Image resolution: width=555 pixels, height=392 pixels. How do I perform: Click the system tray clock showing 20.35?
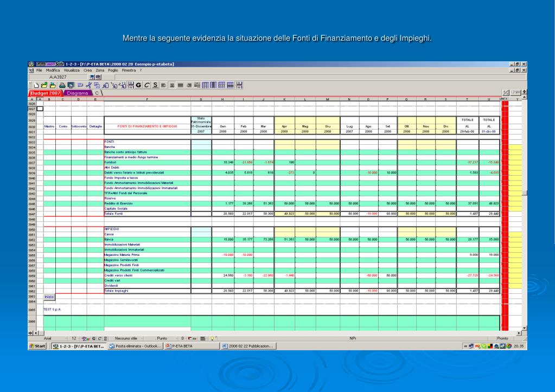tap(519, 346)
